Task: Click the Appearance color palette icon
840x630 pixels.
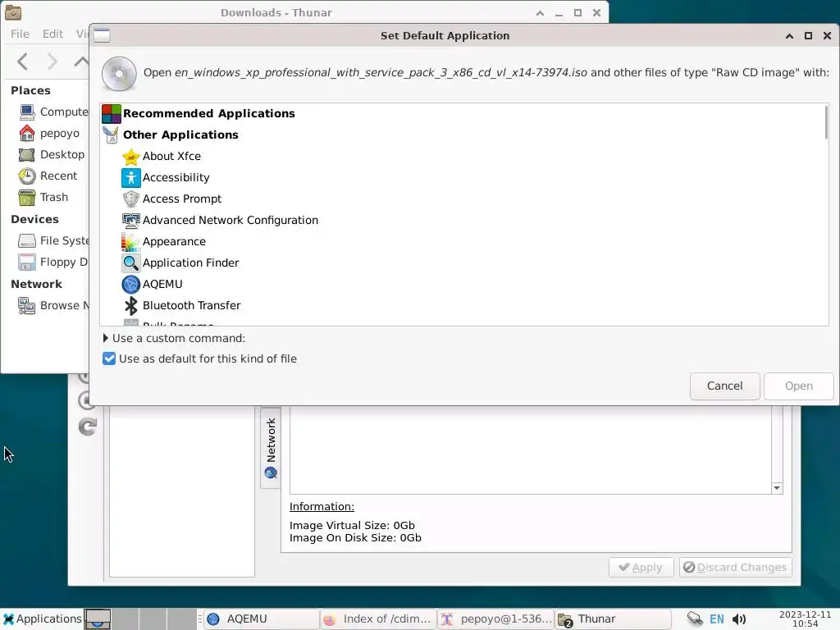Action: point(130,242)
